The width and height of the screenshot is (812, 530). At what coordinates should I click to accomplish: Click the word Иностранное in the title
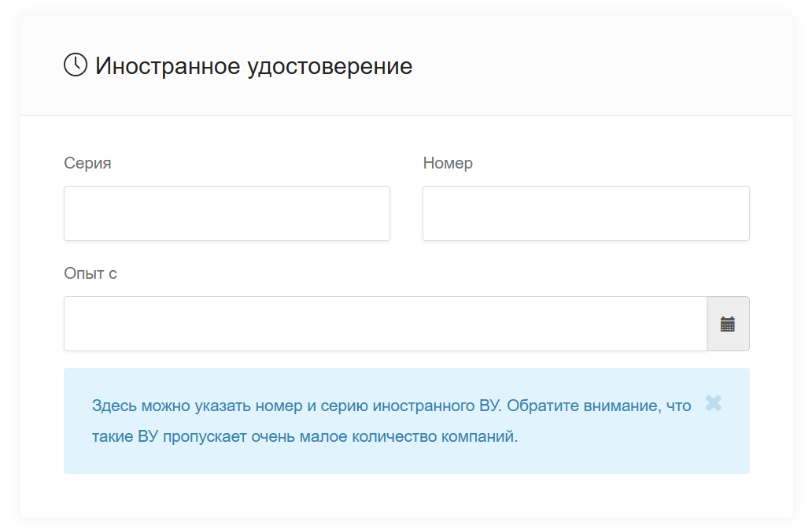point(168,66)
